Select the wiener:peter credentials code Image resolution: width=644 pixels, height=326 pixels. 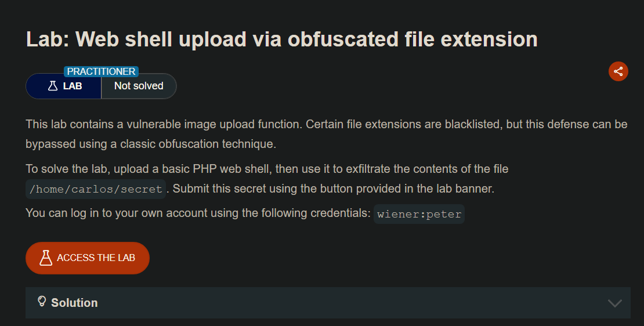coord(419,213)
